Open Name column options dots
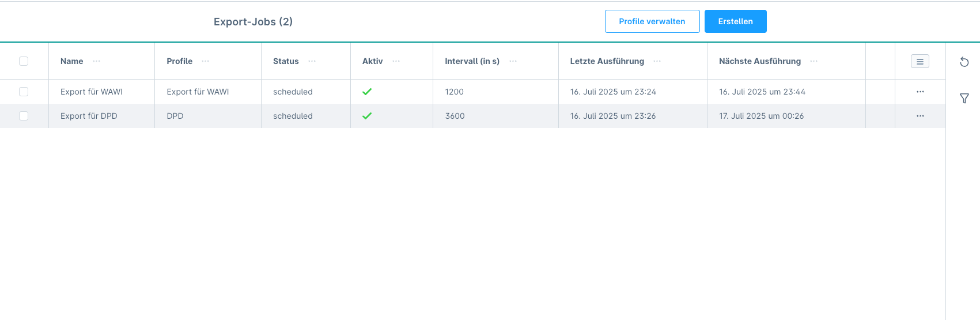The width and height of the screenshot is (980, 320). pyautogui.click(x=97, y=61)
